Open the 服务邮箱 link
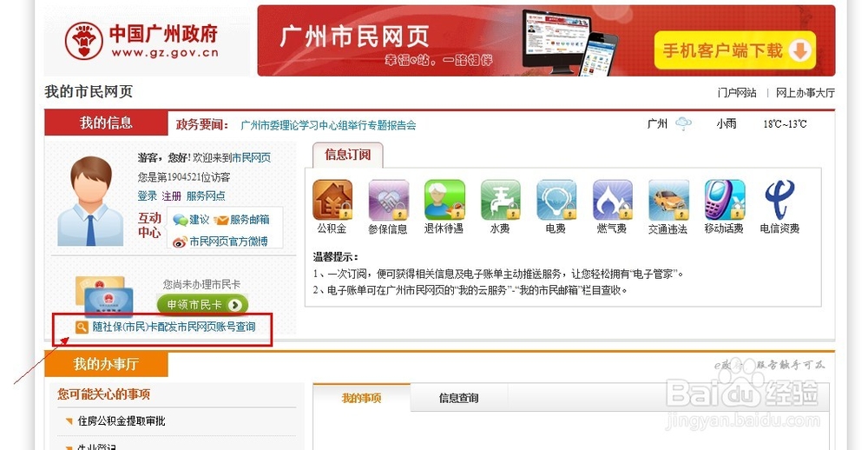 250,220
